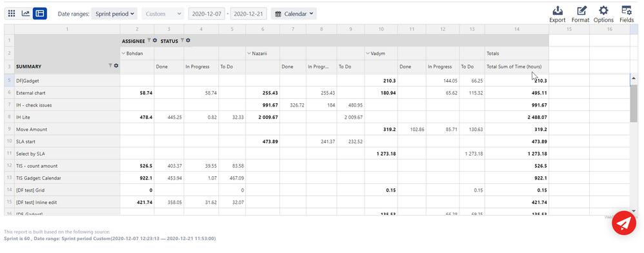Screen dimensions: 644x253
Task: Select the Move Amount row label
Action: (32, 129)
